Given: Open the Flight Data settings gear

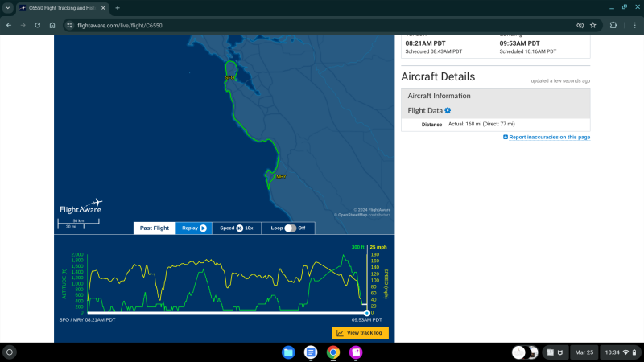Looking at the screenshot, I should [x=448, y=110].
